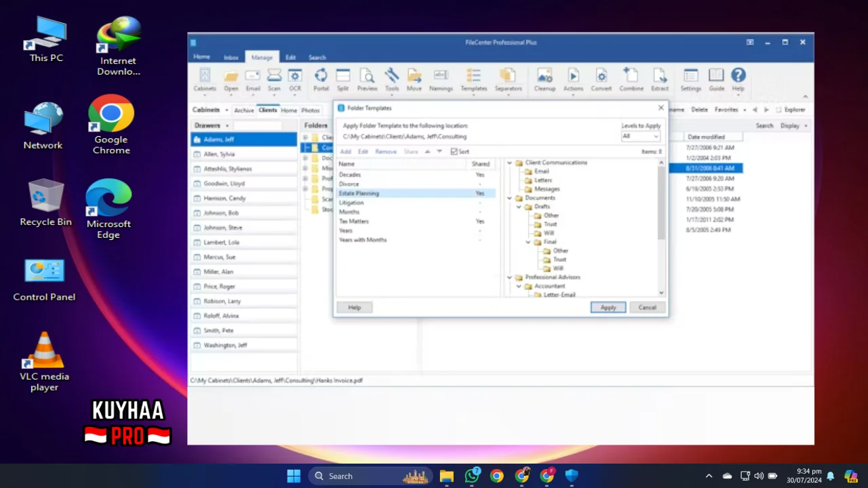Run OCR from the ribbon

click(295, 79)
